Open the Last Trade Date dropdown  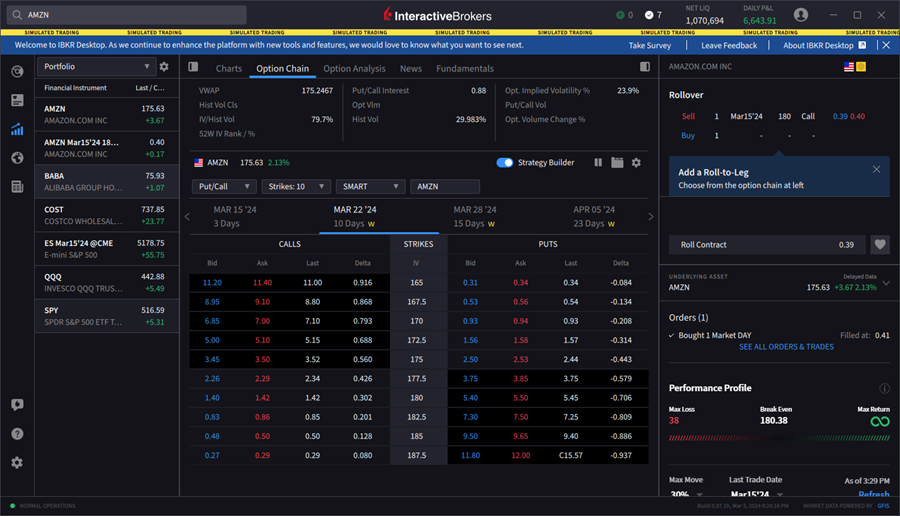pyautogui.click(x=757, y=493)
